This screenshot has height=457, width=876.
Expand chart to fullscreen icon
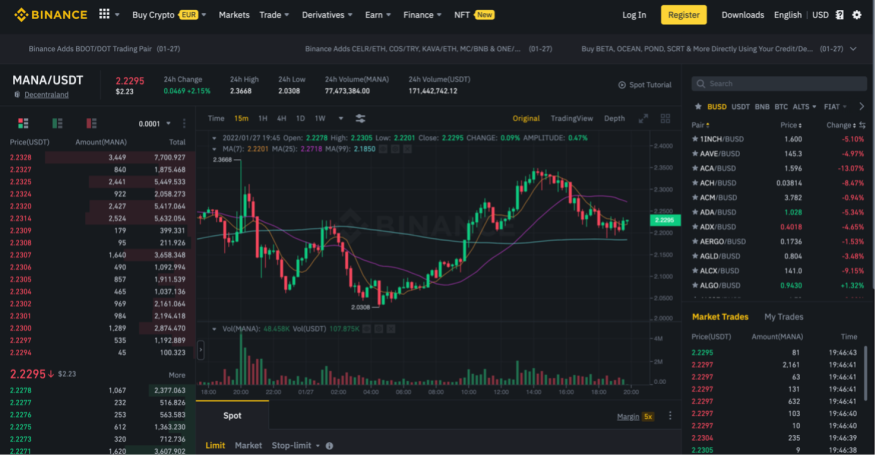pyautogui.click(x=644, y=118)
